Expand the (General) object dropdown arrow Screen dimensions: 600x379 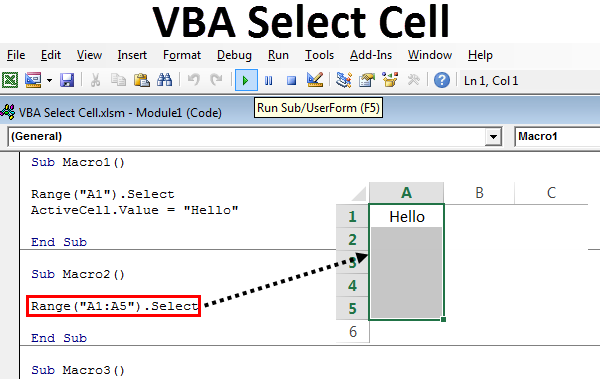pyautogui.click(x=493, y=137)
